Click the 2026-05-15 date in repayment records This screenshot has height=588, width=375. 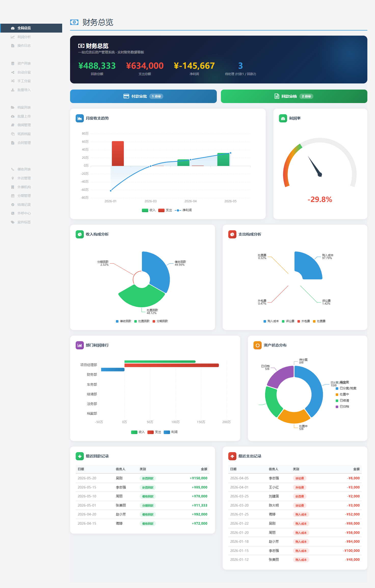[x=87, y=487]
